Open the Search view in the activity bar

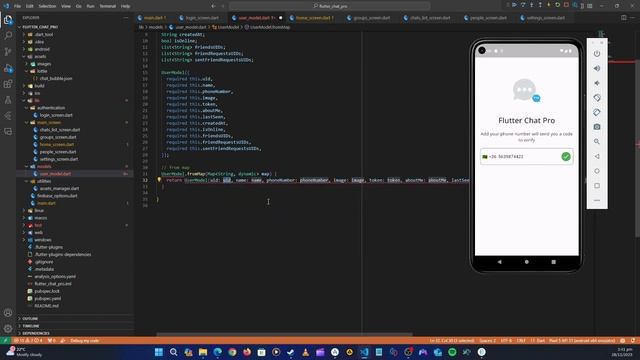tap(8, 36)
